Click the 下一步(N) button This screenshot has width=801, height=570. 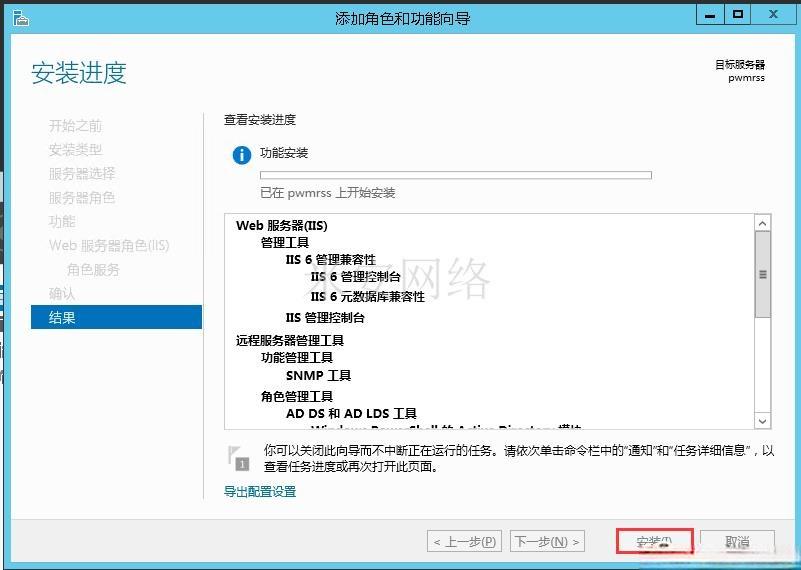[547, 541]
